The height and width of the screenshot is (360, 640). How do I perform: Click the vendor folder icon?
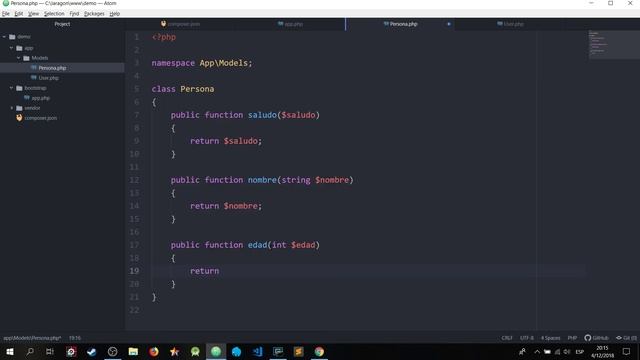tap(19, 108)
